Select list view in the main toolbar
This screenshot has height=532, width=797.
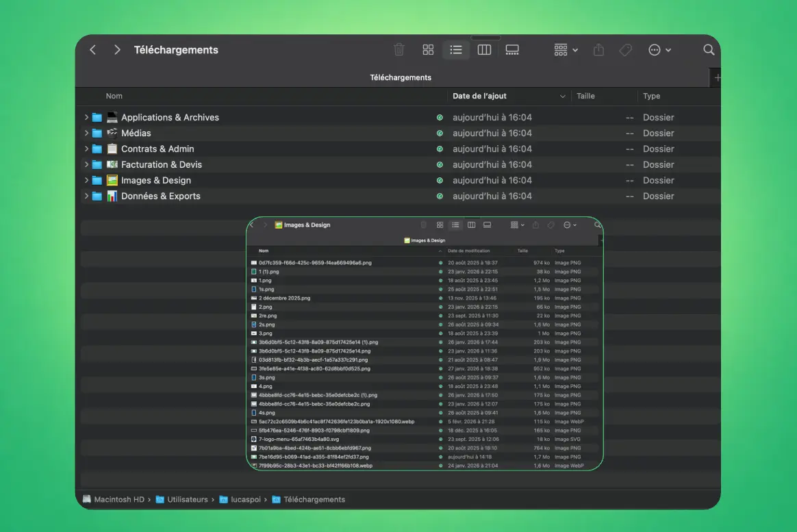pyautogui.click(x=456, y=50)
